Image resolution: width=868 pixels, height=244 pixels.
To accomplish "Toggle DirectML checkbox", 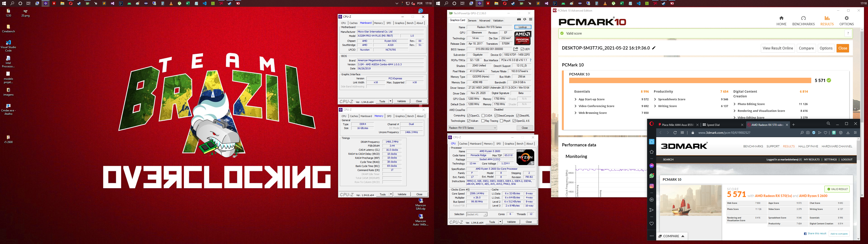I will click(x=518, y=116).
